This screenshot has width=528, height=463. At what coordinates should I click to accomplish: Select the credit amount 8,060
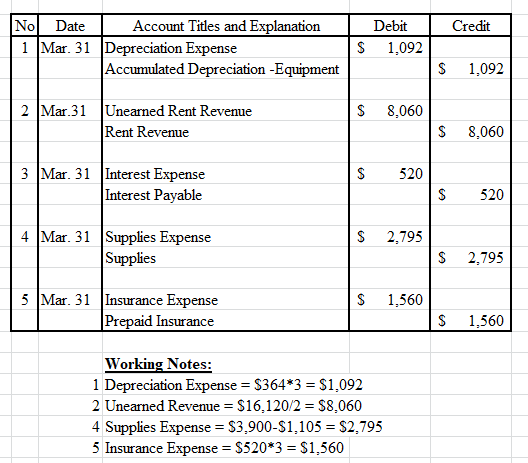point(471,132)
